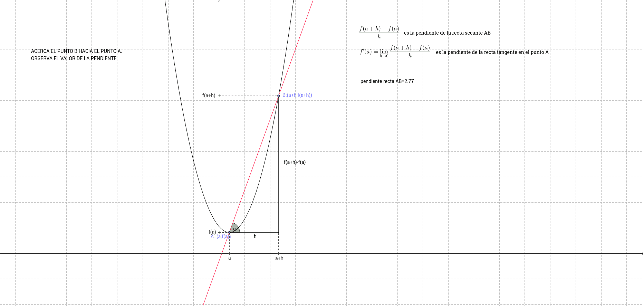Click the 'a+h' label on the x-axis
The width and height of the screenshot is (644, 307).
[279, 258]
